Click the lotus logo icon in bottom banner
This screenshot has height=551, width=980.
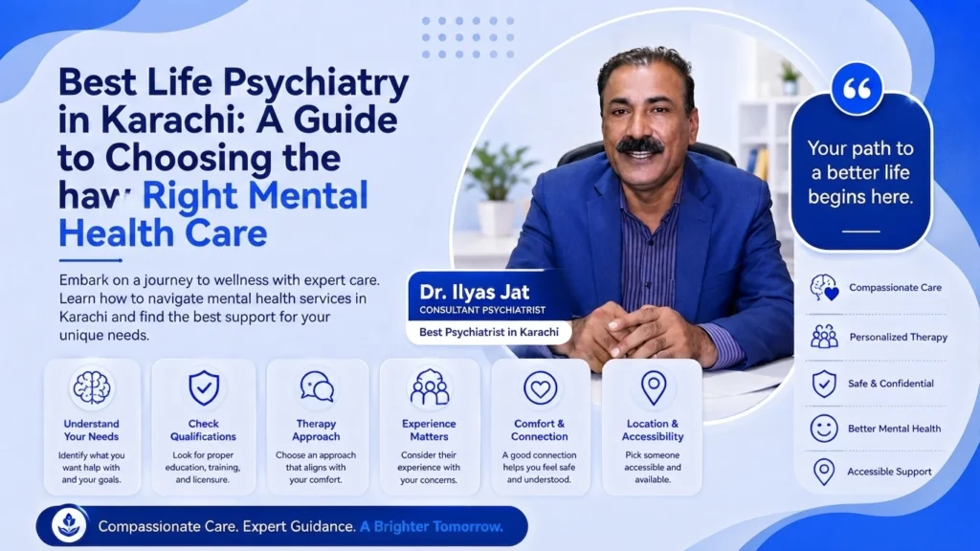tap(69, 525)
